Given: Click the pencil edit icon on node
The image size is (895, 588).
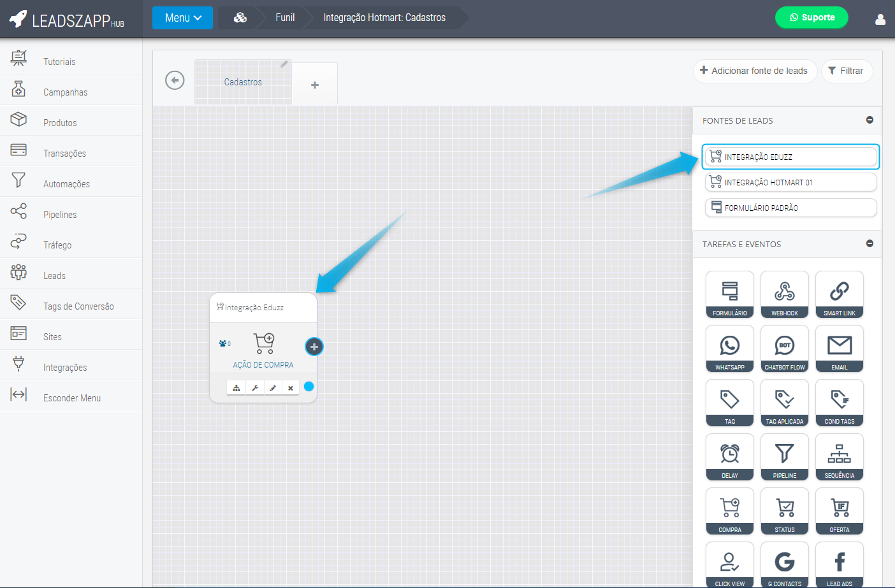Looking at the screenshot, I should [273, 388].
